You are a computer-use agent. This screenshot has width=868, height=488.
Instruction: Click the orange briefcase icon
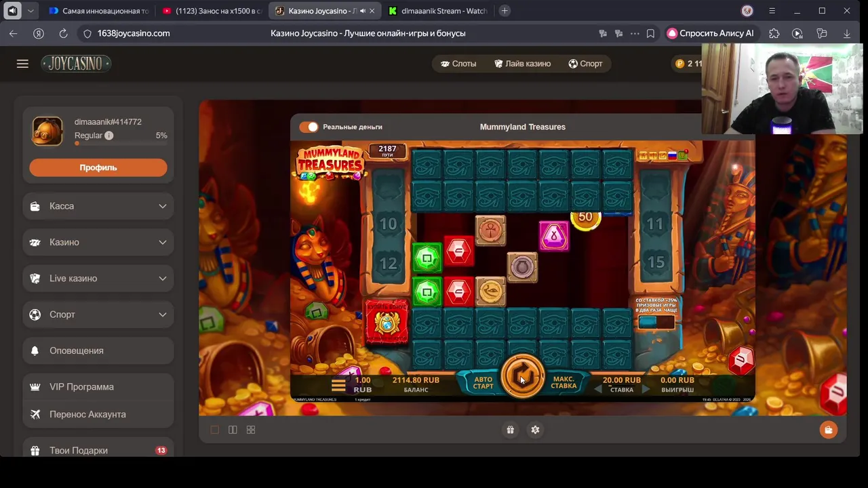[828, 430]
